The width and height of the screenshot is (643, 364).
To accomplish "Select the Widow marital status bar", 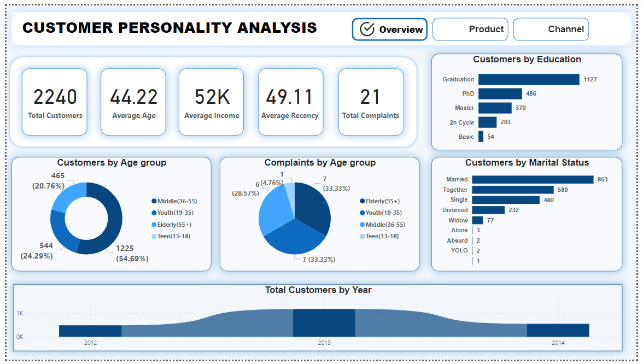I will pyautogui.click(x=477, y=220).
